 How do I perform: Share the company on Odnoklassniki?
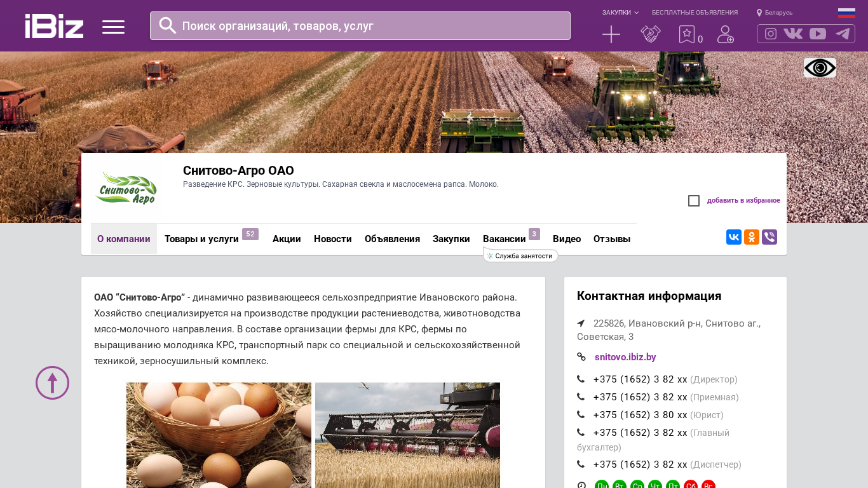tap(752, 237)
